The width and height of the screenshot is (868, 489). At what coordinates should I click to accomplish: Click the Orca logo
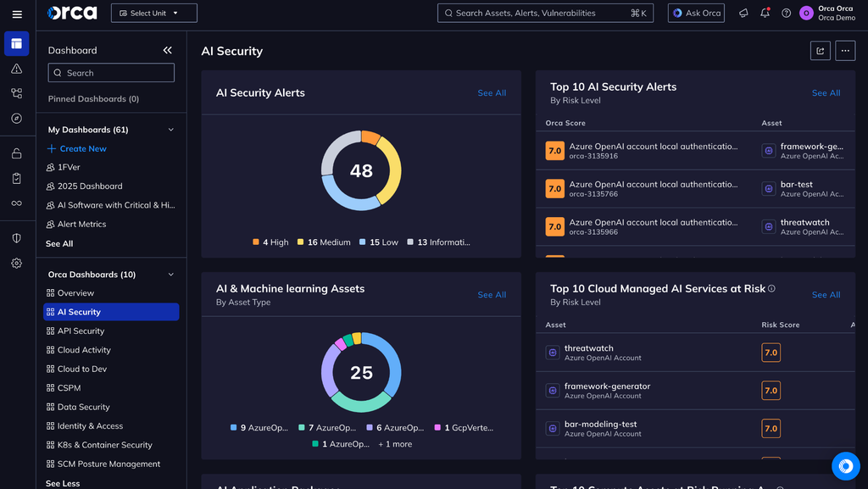72,13
